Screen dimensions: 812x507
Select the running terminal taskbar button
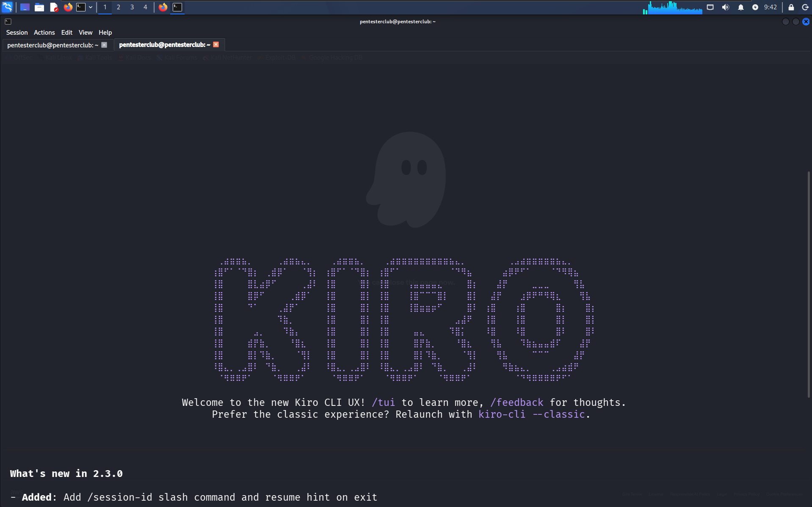tap(177, 7)
